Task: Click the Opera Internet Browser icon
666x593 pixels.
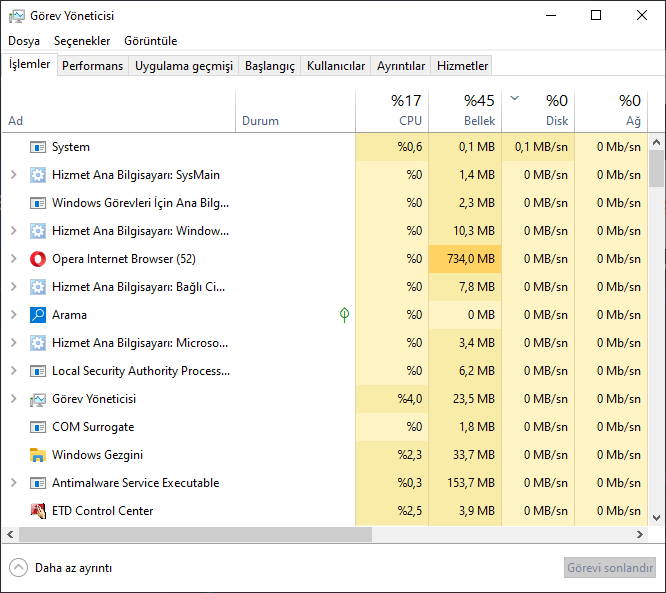Action: tap(38, 259)
